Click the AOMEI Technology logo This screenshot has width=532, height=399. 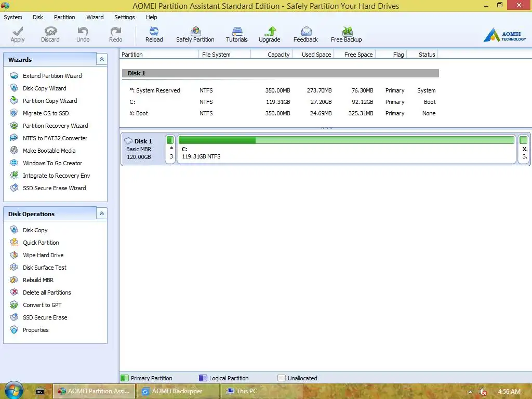tap(505, 35)
